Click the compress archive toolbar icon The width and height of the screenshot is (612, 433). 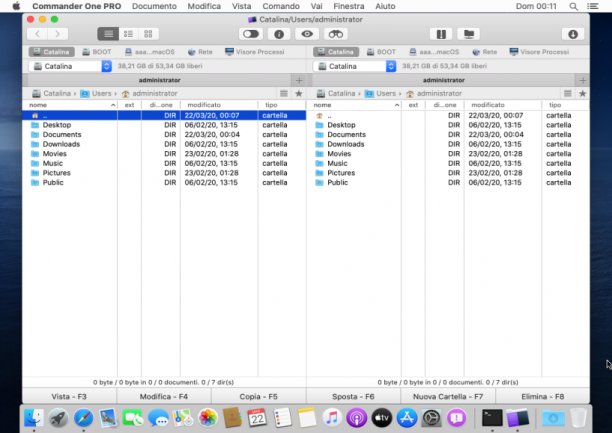click(441, 34)
